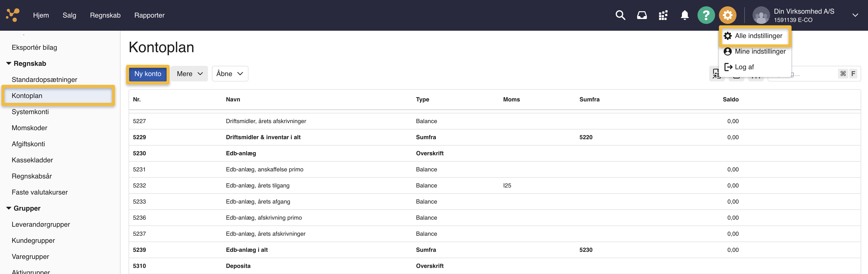The image size is (868, 274).
Task: Click the user avatar icon
Action: (x=761, y=15)
